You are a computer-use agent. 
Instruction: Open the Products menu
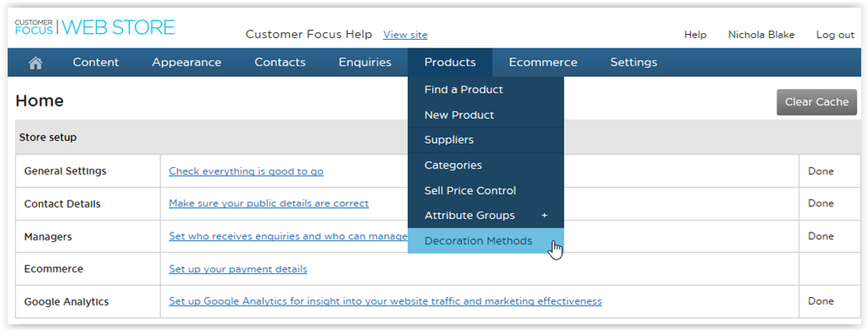click(450, 62)
